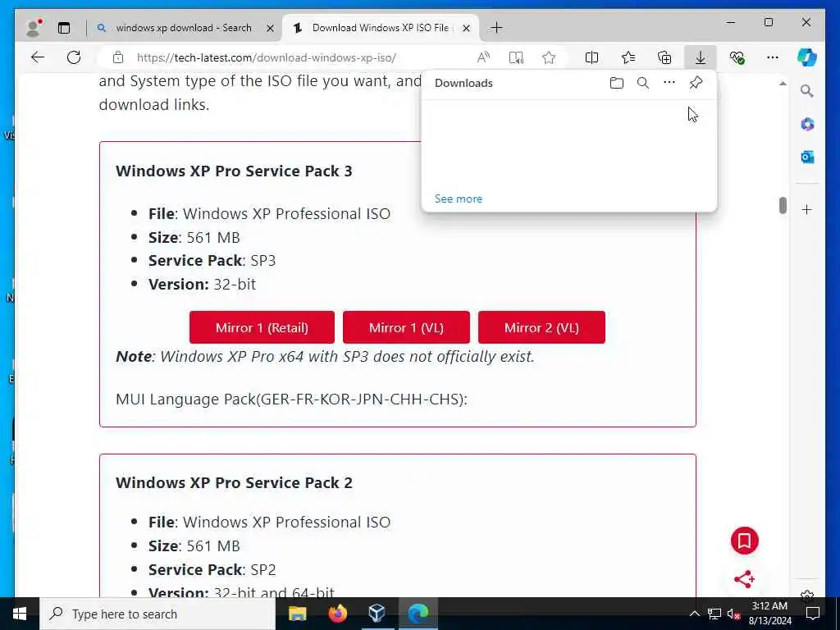
Task: Add this page to favorites star
Action: tap(549, 57)
